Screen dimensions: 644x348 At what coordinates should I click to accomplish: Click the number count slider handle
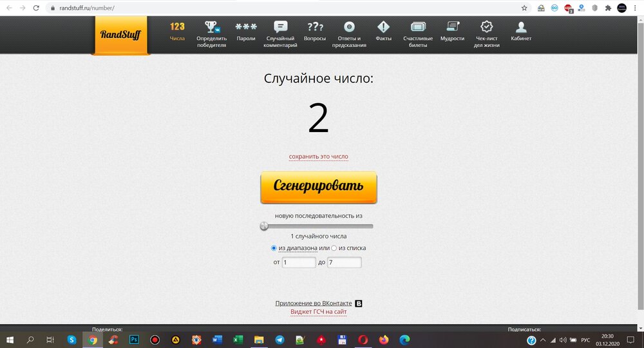[264, 226]
